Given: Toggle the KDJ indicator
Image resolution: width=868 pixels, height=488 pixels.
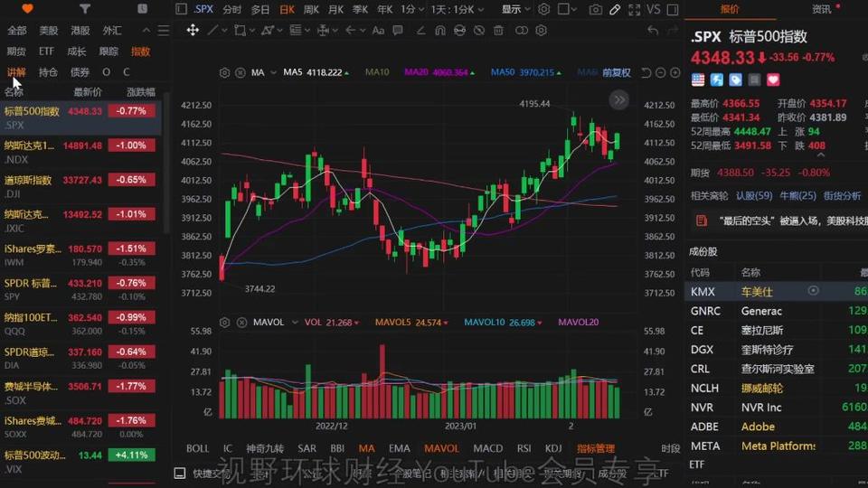Looking at the screenshot, I should [x=553, y=448].
